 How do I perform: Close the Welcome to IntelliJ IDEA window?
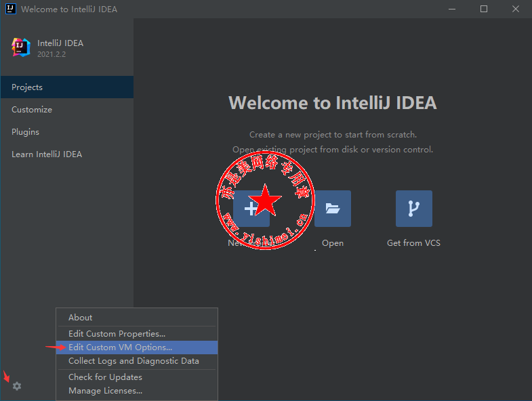click(x=516, y=9)
